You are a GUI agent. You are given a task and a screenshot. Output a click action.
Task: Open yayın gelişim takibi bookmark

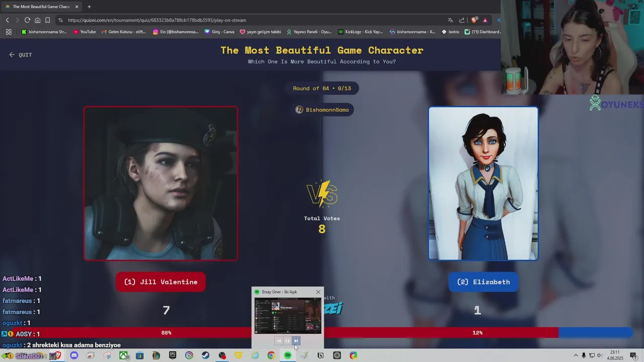click(x=260, y=32)
